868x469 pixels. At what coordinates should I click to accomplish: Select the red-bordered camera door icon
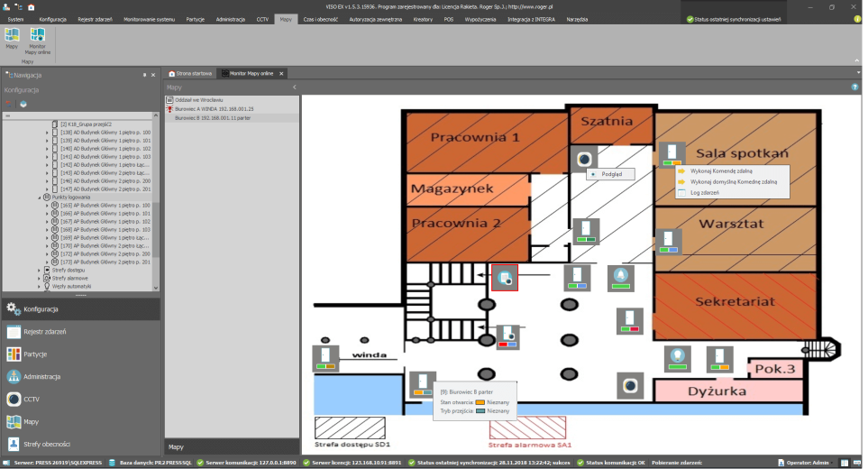[x=505, y=278]
